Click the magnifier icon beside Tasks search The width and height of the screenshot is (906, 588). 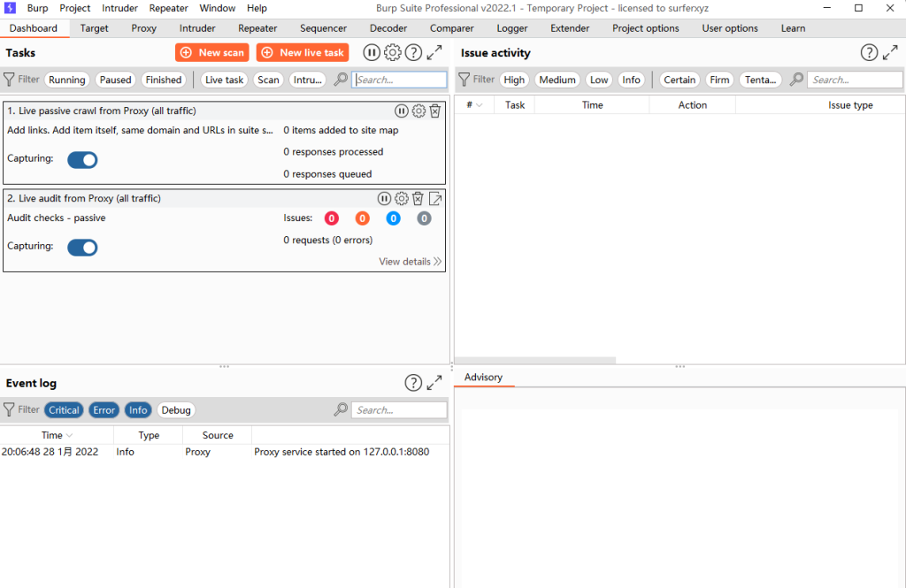coord(341,79)
